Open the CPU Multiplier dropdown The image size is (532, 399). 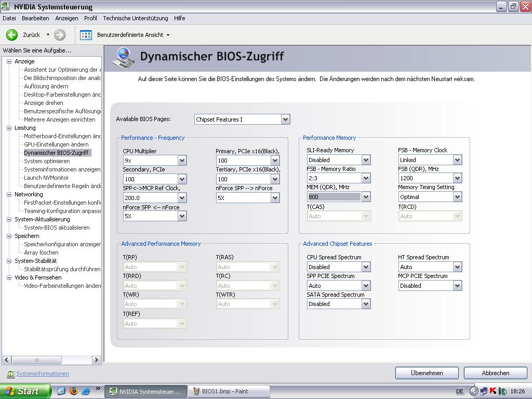pyautogui.click(x=182, y=161)
